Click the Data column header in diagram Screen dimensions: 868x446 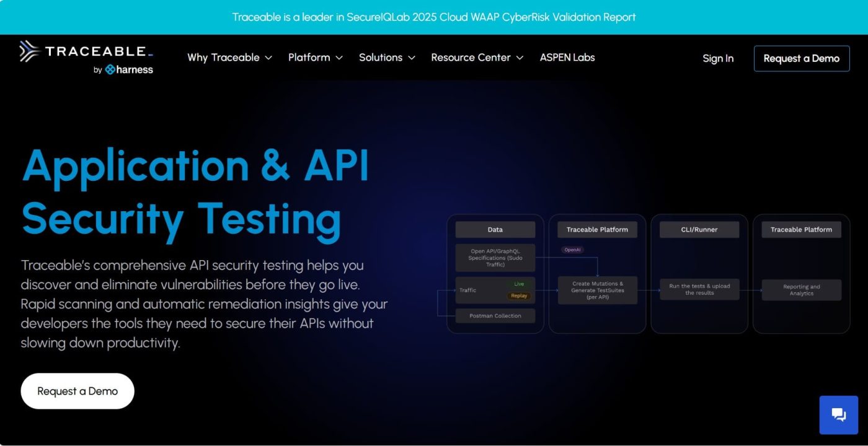click(x=495, y=230)
